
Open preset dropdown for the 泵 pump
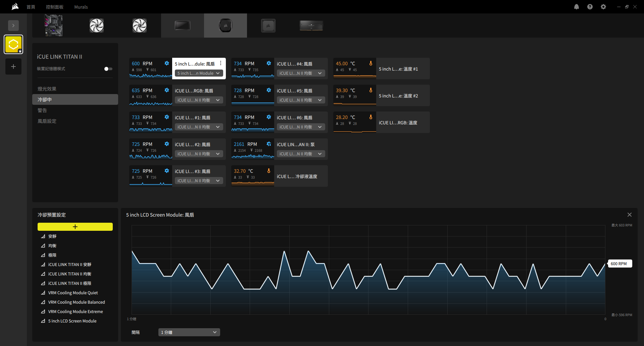301,154
